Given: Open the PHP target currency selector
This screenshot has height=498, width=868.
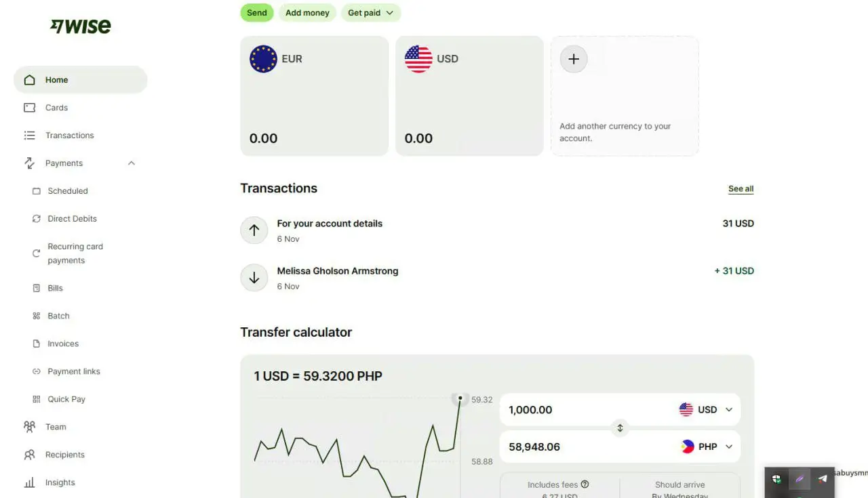Looking at the screenshot, I should [707, 447].
